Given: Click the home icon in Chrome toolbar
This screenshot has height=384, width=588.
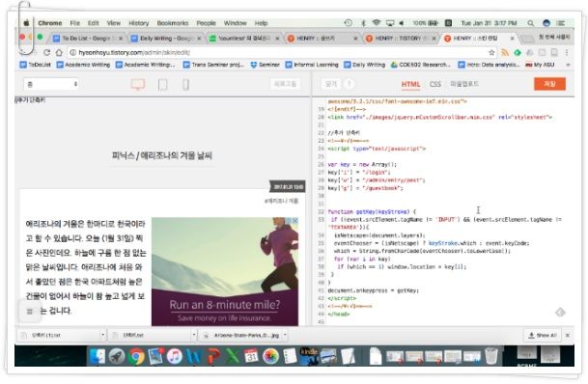Looking at the screenshot, I should (59, 52).
